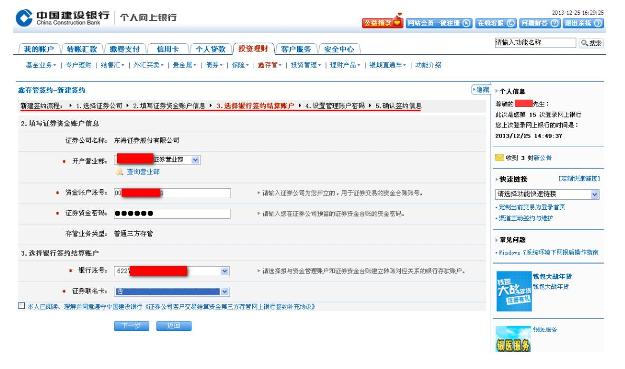
Task: Expand the 理财产品 submenu
Action: click(x=345, y=65)
